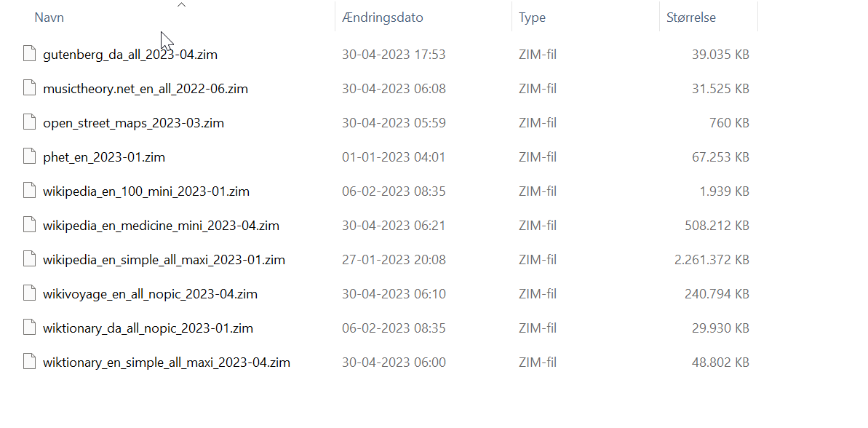Click the file icon for wiktionary_da_all_nopic_2023-01.zim

(29, 328)
